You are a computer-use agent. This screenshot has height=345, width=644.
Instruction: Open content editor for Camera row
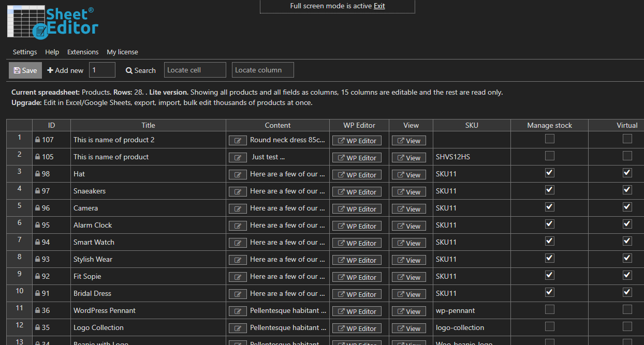(x=238, y=209)
